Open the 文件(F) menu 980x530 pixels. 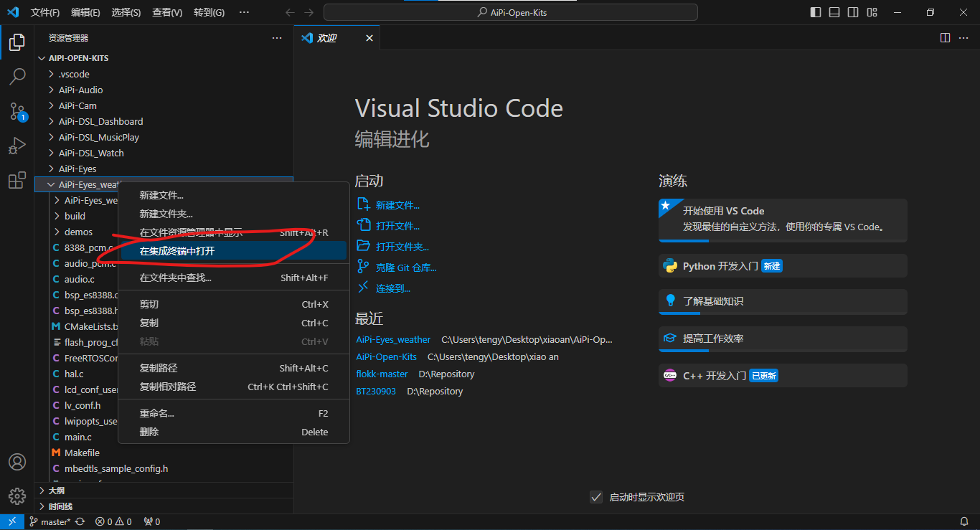click(45, 12)
